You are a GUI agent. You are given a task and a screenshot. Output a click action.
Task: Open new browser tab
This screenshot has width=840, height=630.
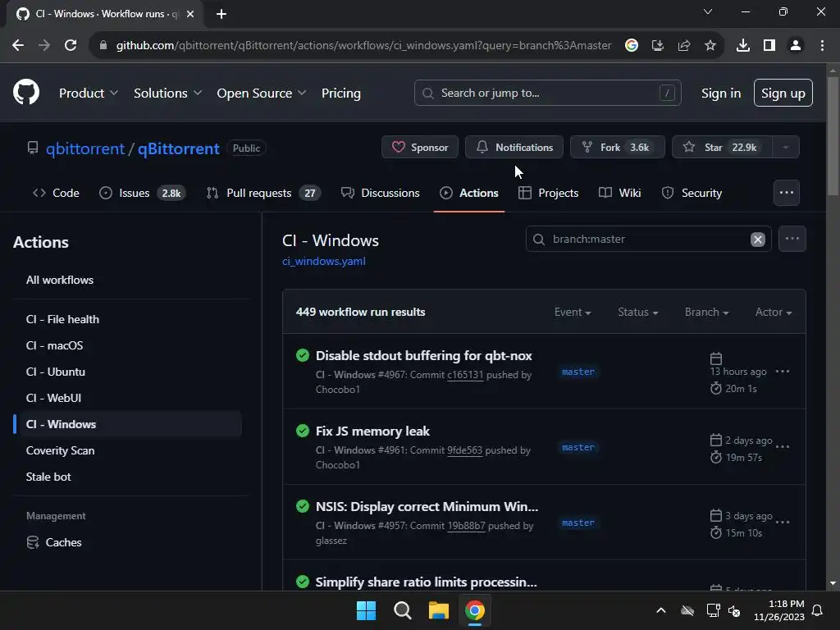[221, 14]
